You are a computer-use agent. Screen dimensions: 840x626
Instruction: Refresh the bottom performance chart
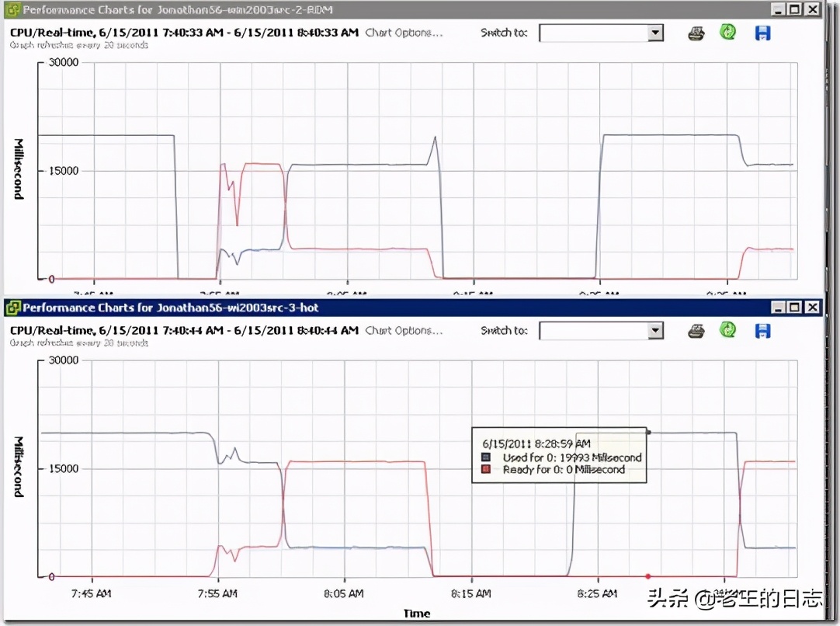(728, 330)
